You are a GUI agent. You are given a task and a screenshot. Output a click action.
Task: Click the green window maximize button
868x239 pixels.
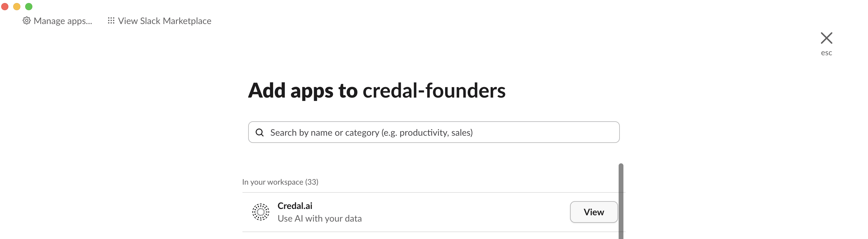point(29,6)
